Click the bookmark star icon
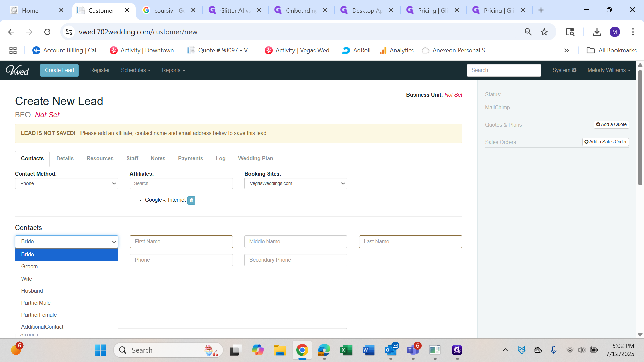The height and width of the screenshot is (362, 644). point(544,32)
